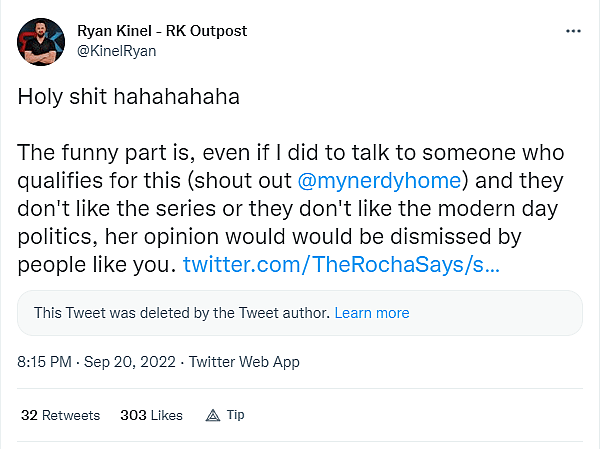
Task: Click the Tip label text
Action: tap(236, 415)
